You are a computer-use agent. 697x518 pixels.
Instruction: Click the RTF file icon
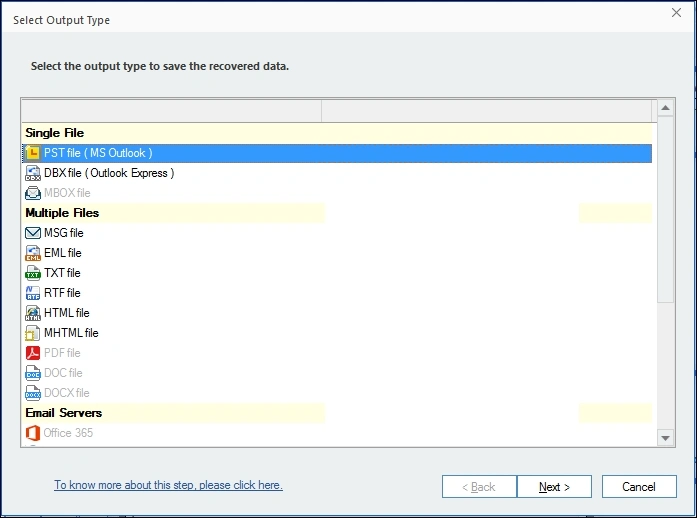(33, 293)
